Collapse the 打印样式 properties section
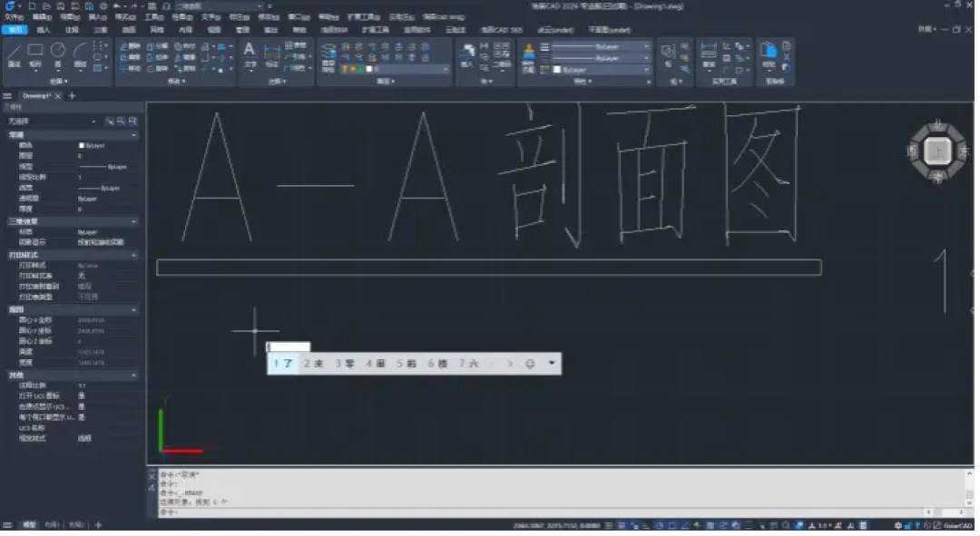The width and height of the screenshot is (980, 536). tap(133, 256)
